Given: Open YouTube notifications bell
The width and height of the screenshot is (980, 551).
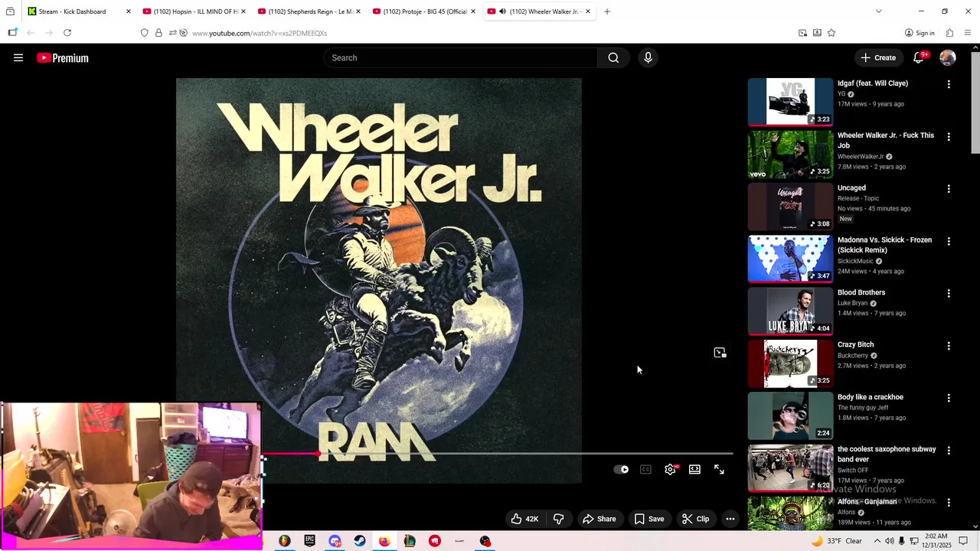Looking at the screenshot, I should pos(919,57).
